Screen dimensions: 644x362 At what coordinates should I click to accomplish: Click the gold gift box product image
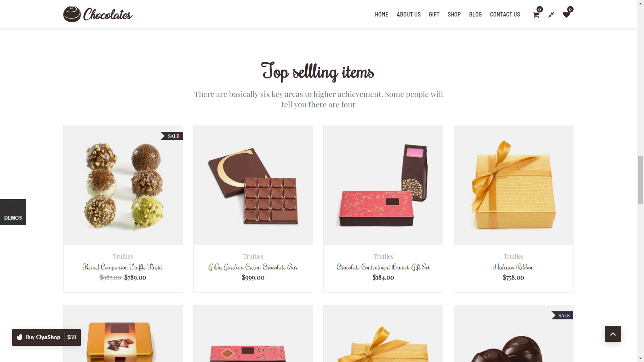(513, 185)
